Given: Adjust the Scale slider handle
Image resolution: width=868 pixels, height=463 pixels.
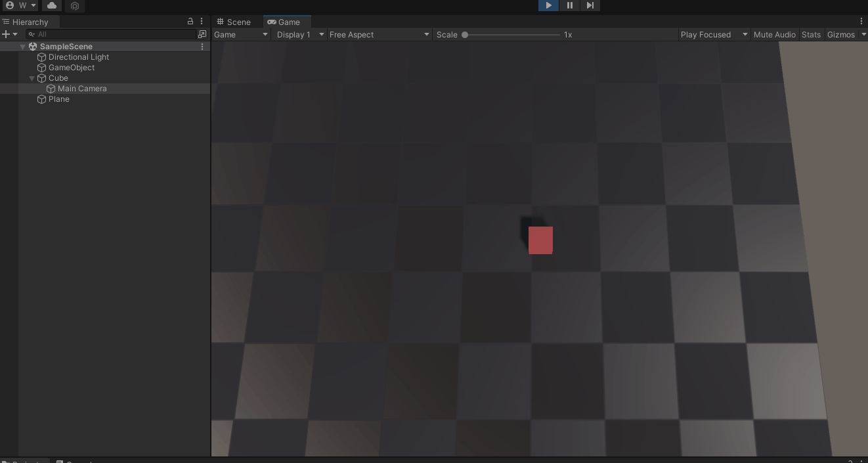Looking at the screenshot, I should coord(465,34).
